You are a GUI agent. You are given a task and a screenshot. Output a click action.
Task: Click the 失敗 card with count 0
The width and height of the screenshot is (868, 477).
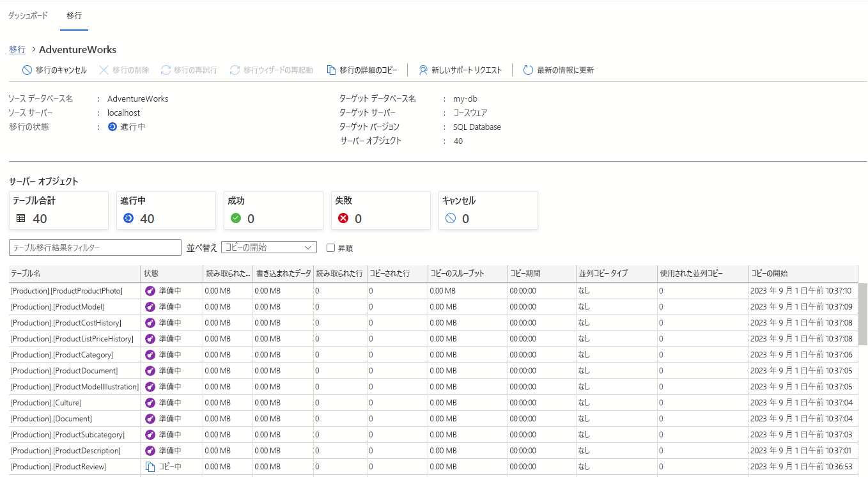(381, 210)
